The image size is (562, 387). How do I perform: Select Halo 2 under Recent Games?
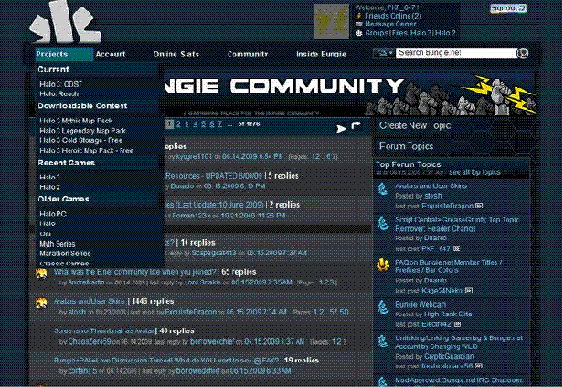(49, 187)
